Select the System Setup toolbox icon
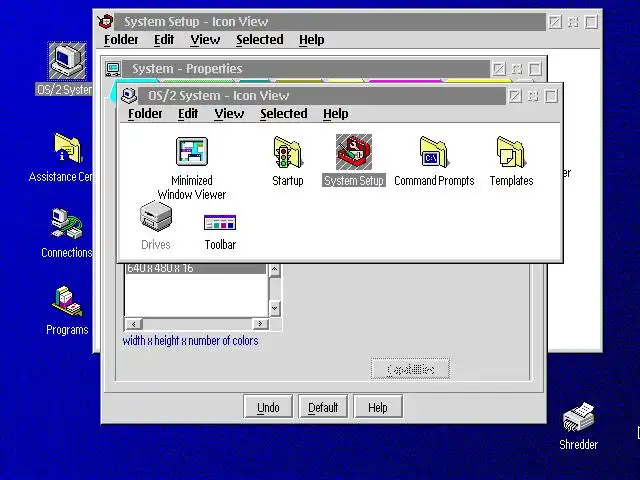Image resolution: width=640 pixels, height=480 pixels. pos(353,152)
